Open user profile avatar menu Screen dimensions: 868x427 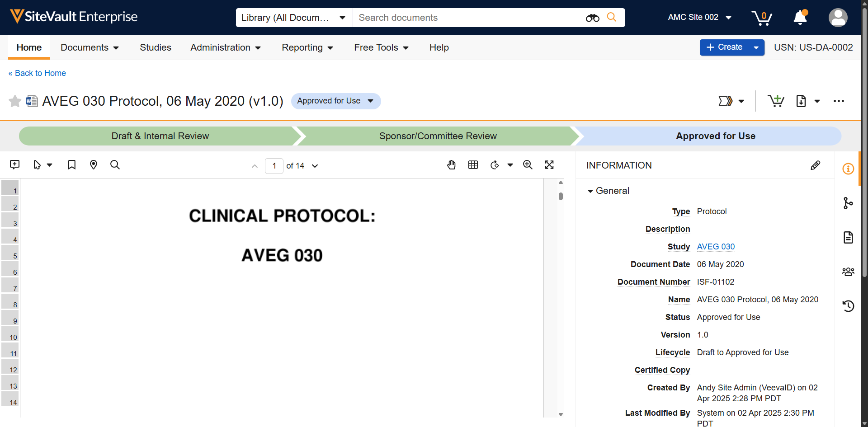838,18
